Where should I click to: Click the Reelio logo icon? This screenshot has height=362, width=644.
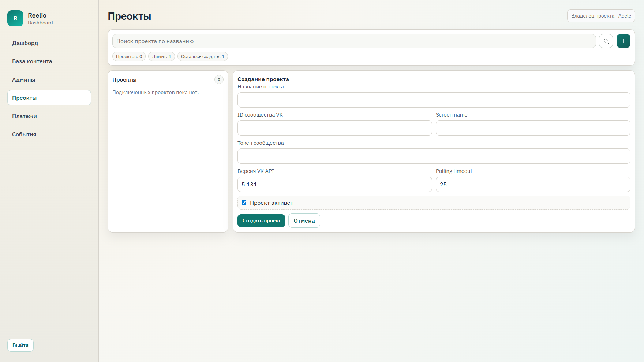coord(15,18)
